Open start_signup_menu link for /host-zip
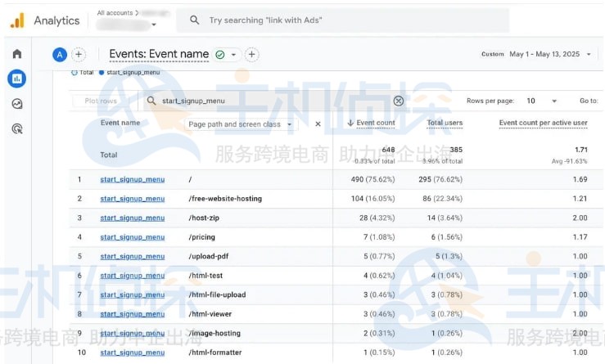This screenshot has height=364, width=605. click(133, 218)
